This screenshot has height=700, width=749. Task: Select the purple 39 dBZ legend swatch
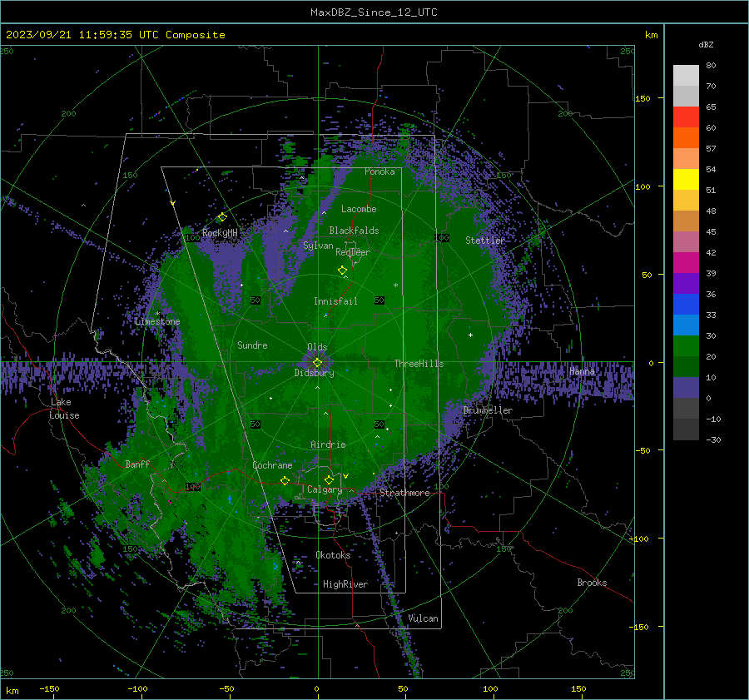[x=686, y=283]
